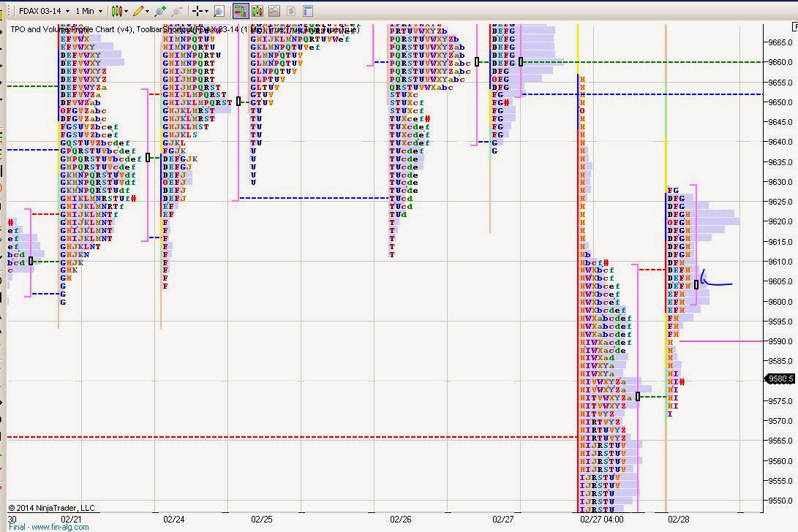
Task: Open the data series candles icon
Action: point(257,11)
